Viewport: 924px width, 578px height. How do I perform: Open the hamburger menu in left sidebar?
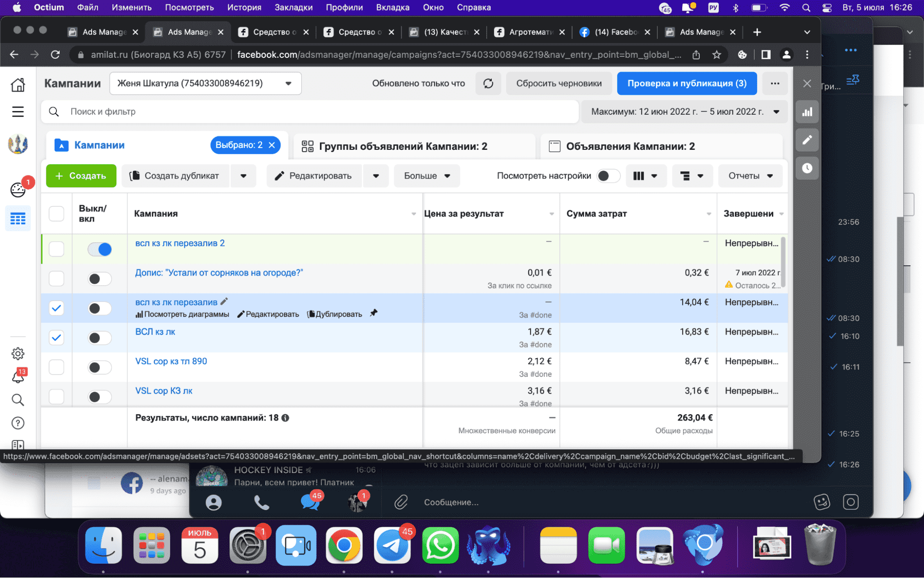[18, 111]
